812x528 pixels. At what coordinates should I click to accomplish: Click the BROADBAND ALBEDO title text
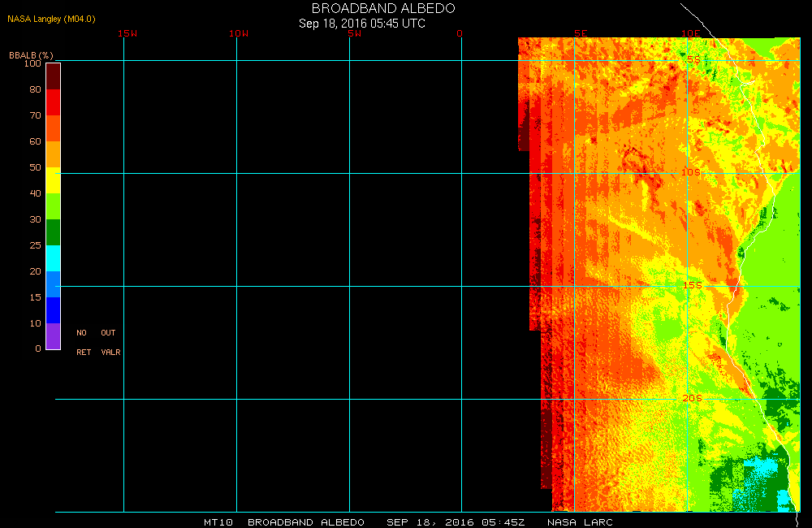pyautogui.click(x=383, y=8)
